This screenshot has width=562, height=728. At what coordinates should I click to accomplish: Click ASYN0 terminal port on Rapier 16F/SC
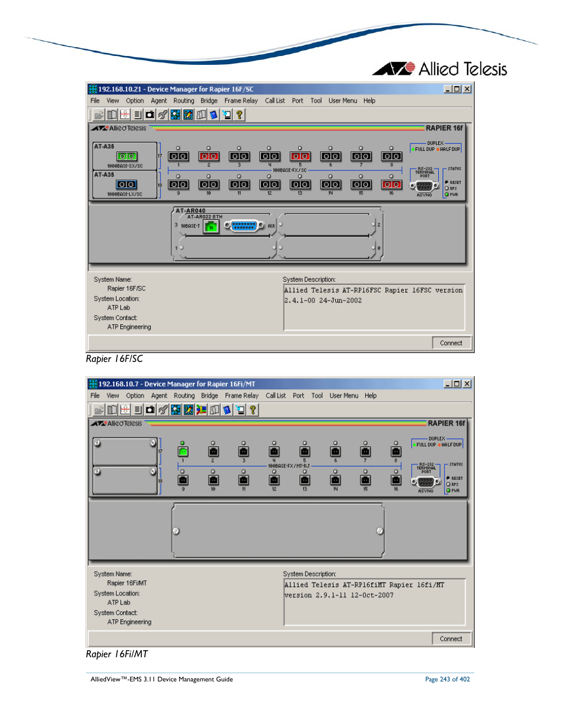(424, 186)
